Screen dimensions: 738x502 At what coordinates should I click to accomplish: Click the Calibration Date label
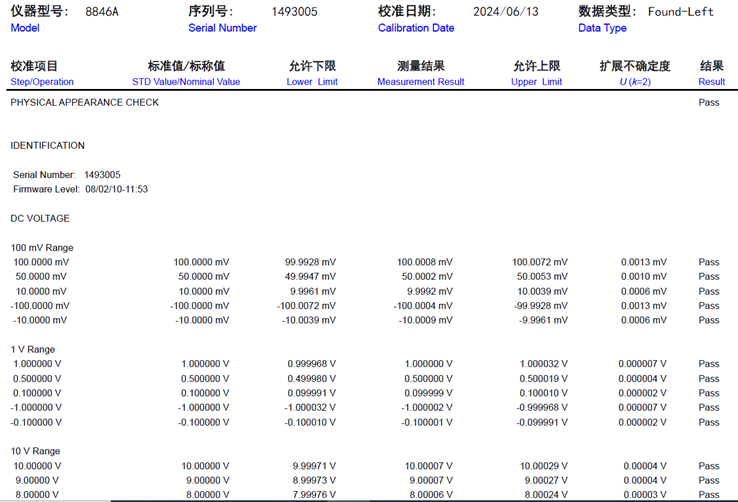(x=416, y=28)
